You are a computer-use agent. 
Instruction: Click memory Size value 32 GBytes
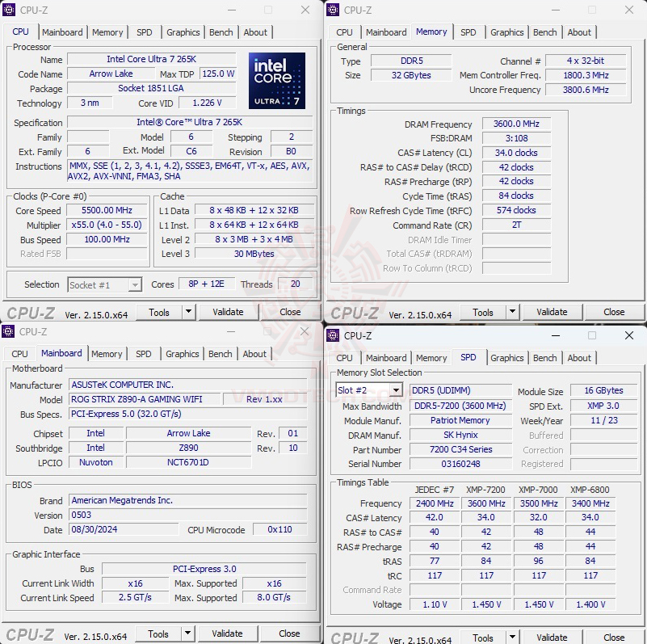411,75
